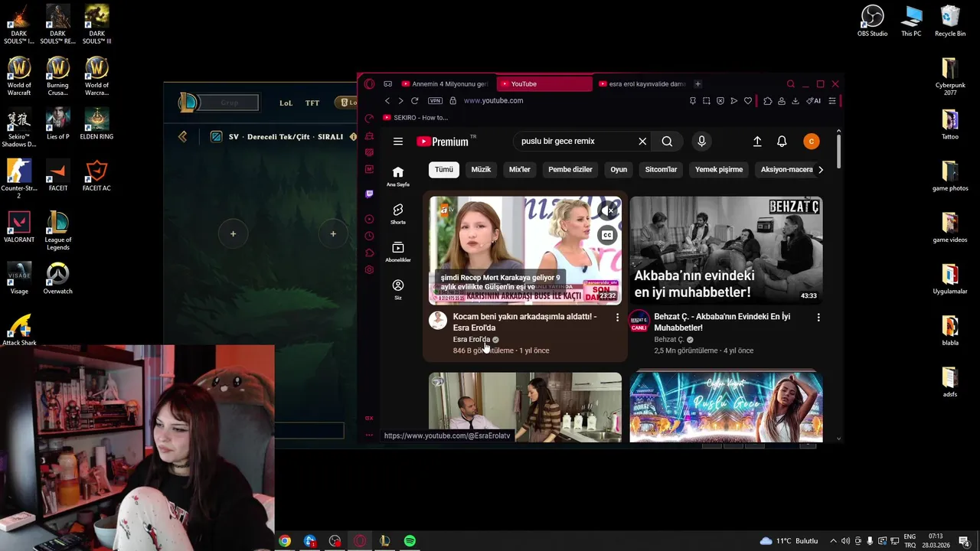The width and height of the screenshot is (980, 551).
Task: Select the Pembe diziler filter chip
Action: (x=570, y=170)
